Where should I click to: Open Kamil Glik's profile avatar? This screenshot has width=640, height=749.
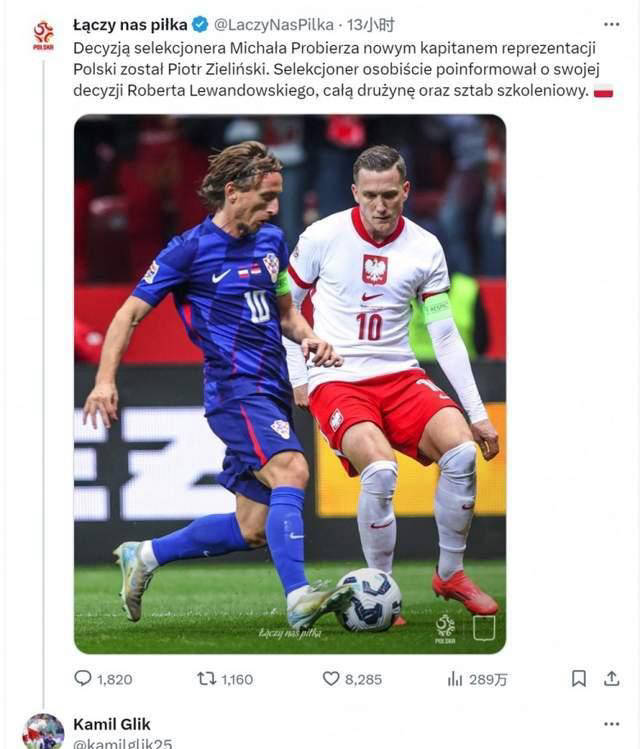[43, 732]
